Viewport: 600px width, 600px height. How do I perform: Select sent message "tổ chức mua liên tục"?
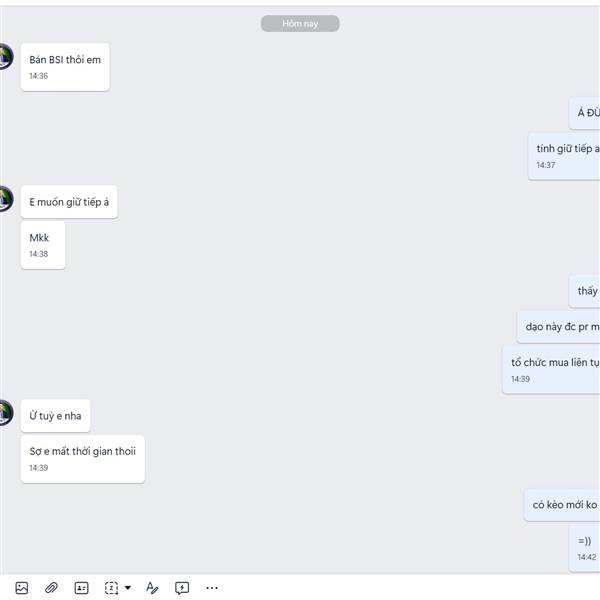551,370
